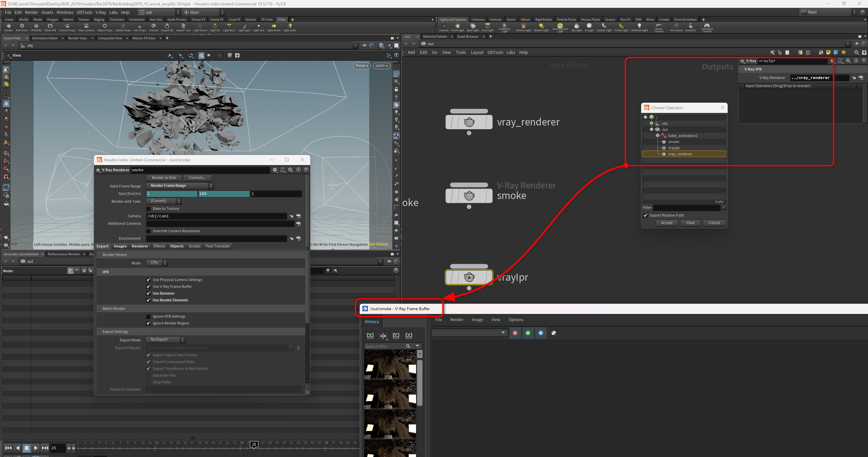The image size is (868, 457).
Task: Click the Switcher shelf tool
Action: 691,27
